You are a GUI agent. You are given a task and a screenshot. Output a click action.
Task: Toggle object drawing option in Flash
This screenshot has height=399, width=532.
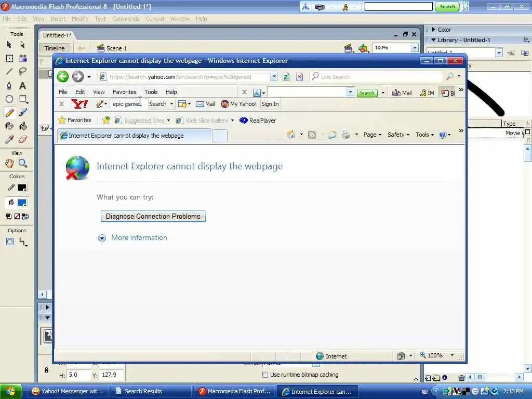point(9,242)
